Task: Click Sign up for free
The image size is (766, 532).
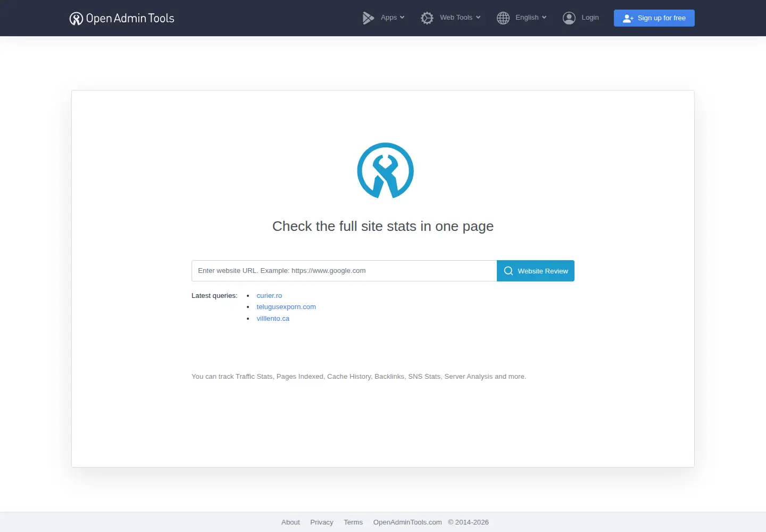Action: point(654,18)
